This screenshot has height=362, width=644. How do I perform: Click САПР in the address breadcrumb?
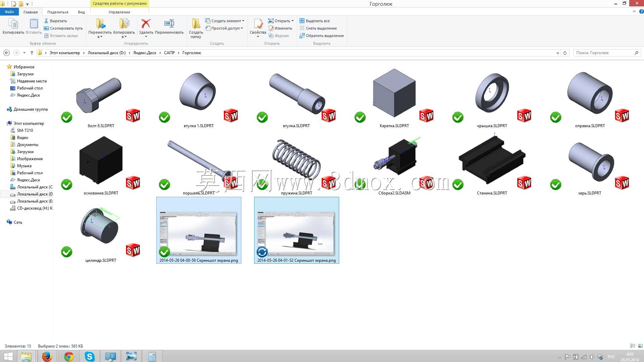(169, 53)
